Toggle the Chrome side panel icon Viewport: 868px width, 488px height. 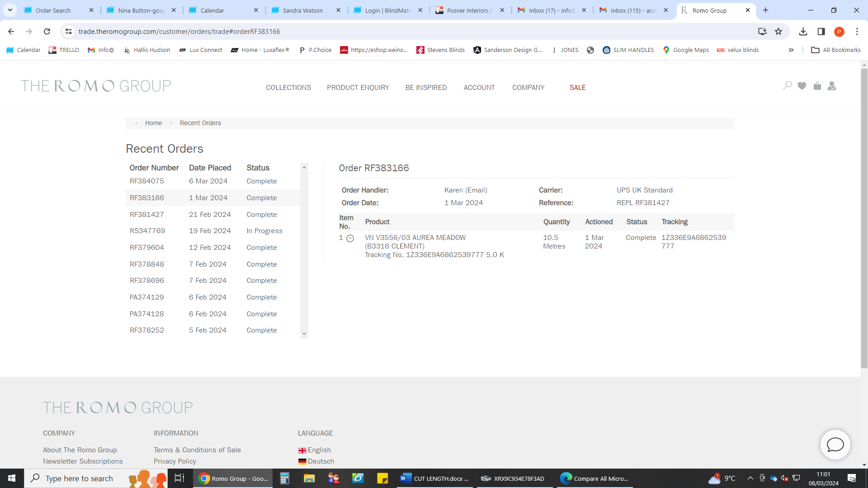point(821,32)
